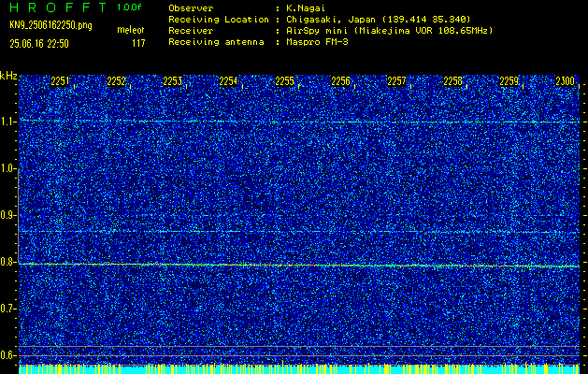Click the 2255 time marker
This screenshot has height=374, width=588.
point(284,81)
